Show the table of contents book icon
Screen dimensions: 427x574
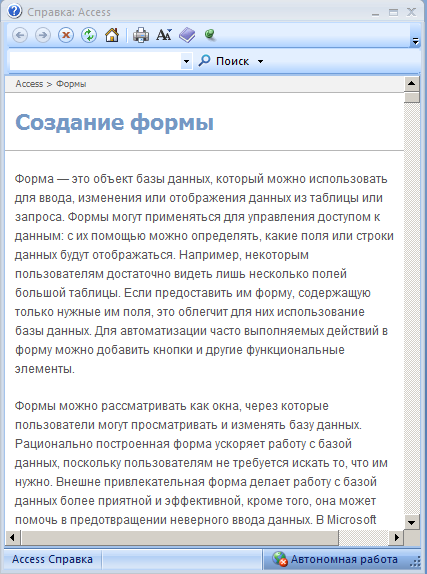tap(187, 36)
